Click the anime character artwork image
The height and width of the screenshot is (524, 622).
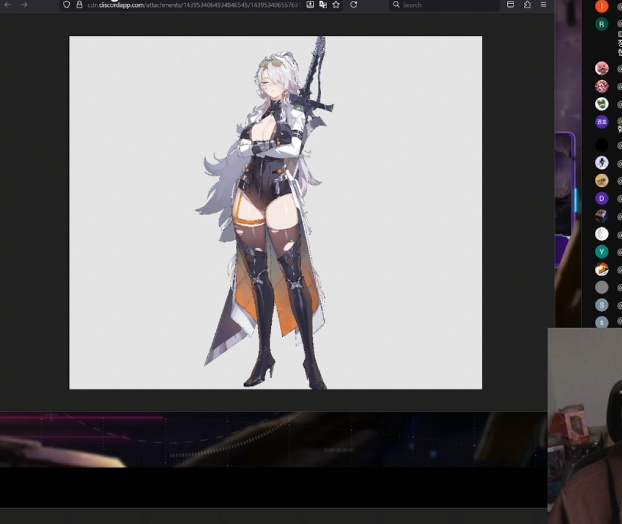276,213
